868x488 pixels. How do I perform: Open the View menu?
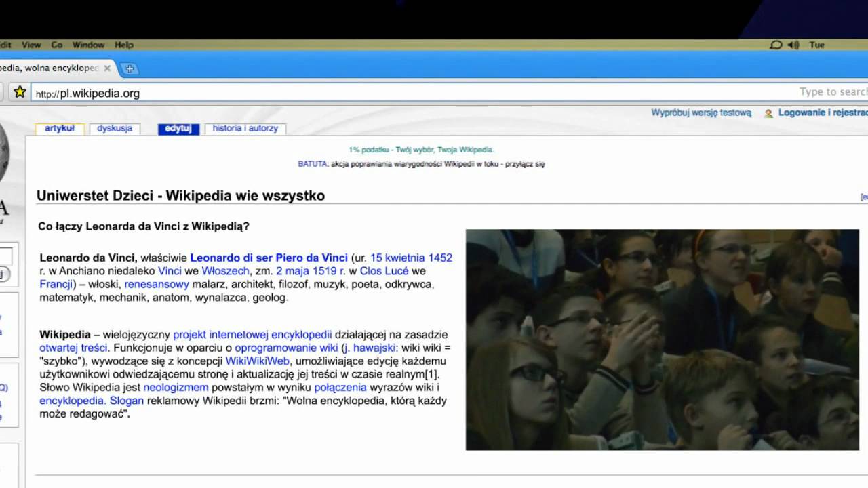pos(31,45)
